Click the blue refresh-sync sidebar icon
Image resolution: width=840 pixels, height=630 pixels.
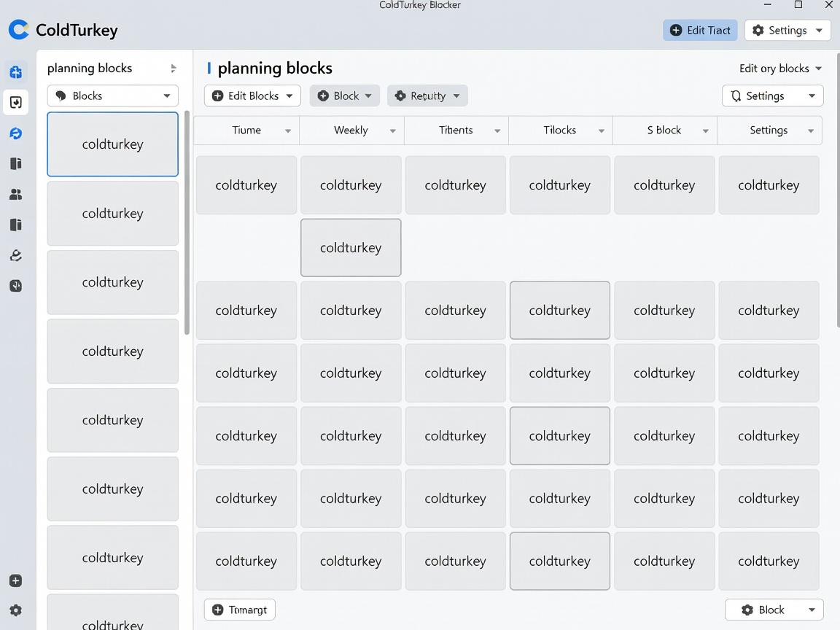[16, 133]
